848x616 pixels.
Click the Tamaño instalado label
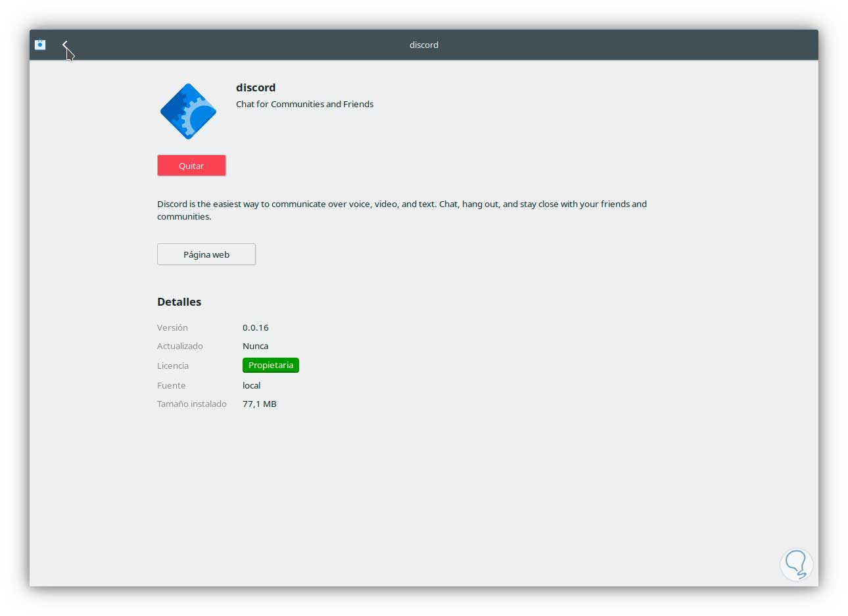click(192, 404)
